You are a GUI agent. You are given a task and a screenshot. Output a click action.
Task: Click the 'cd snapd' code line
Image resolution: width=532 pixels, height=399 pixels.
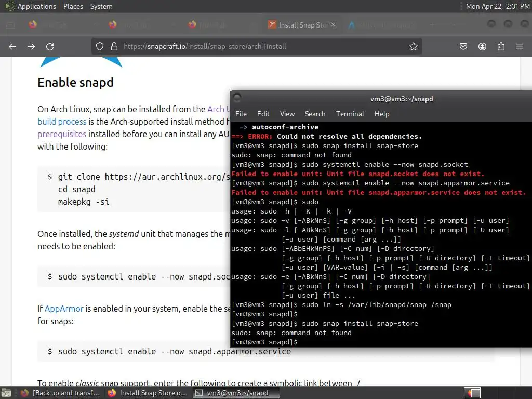point(77,189)
